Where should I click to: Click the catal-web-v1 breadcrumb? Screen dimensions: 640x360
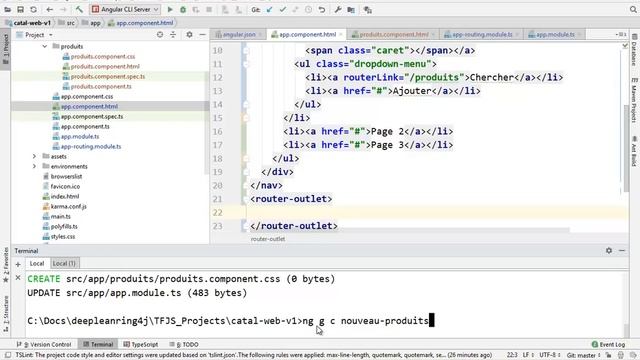28,23
